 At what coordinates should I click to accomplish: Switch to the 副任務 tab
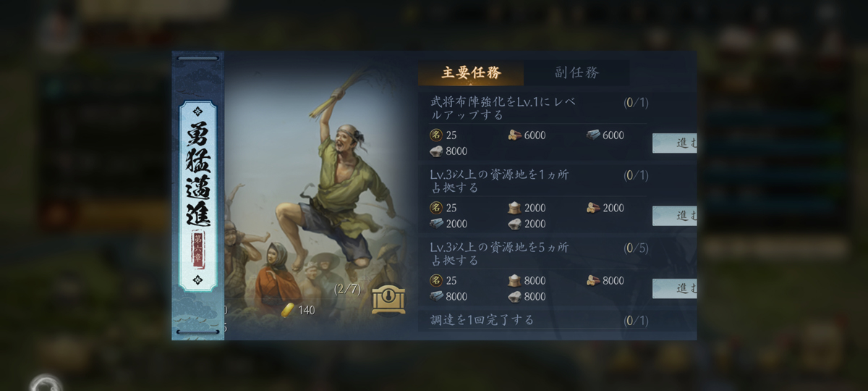[576, 72]
